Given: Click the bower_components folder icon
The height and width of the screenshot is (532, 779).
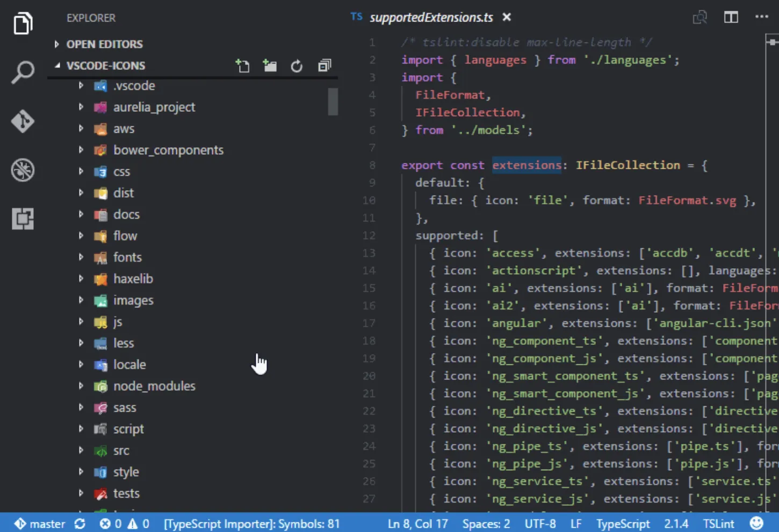Looking at the screenshot, I should click(100, 150).
